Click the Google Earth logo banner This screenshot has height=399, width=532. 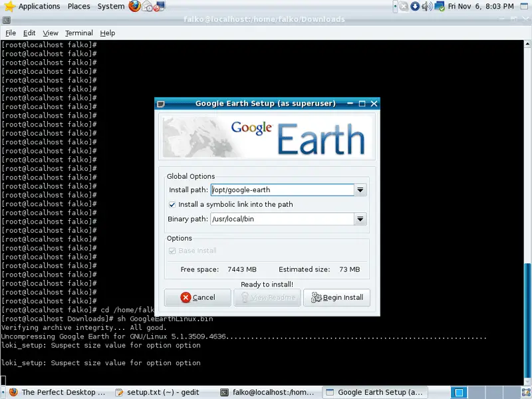[267, 137]
